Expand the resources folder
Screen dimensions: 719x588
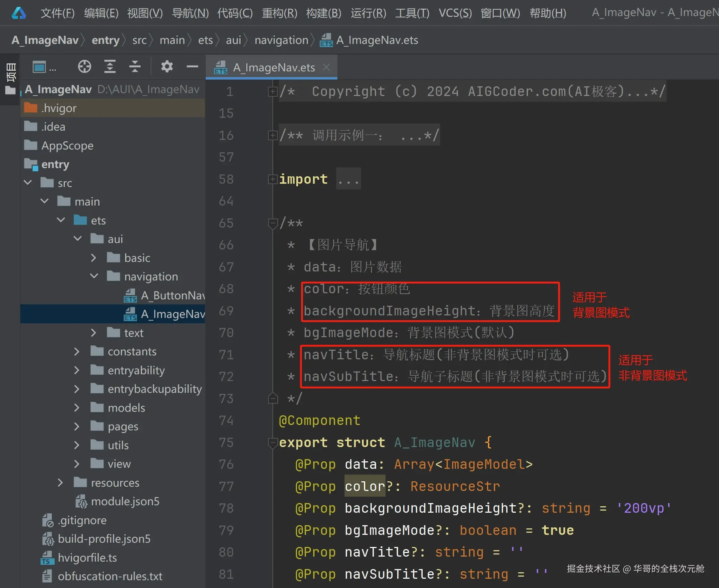pyautogui.click(x=60, y=483)
